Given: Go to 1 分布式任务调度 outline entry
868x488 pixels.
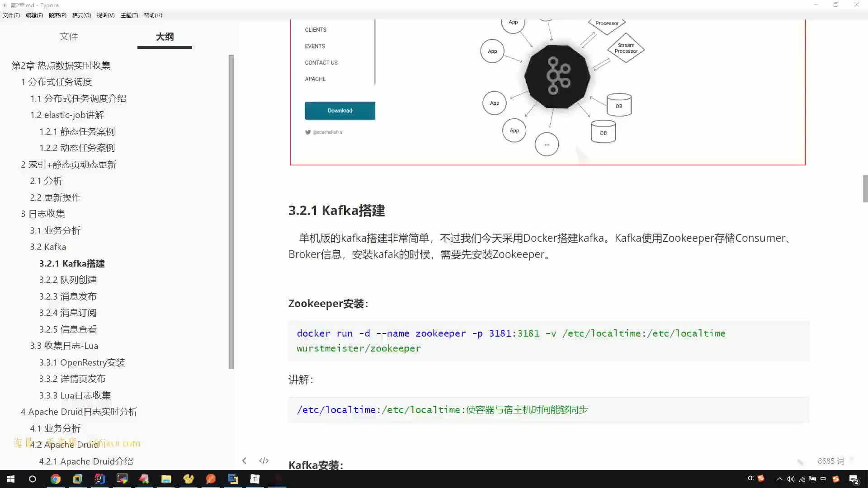Looking at the screenshot, I should click(x=57, y=82).
